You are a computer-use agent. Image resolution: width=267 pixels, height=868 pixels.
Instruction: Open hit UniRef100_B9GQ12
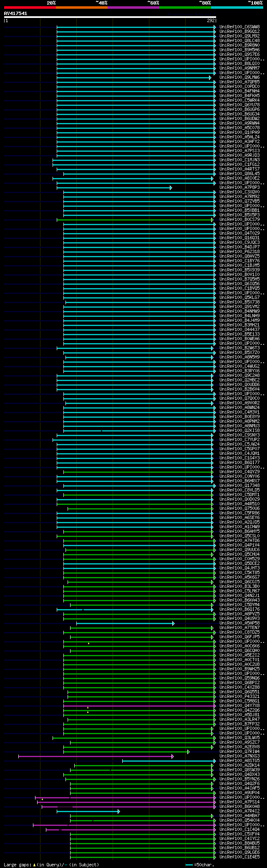pos(239,32)
